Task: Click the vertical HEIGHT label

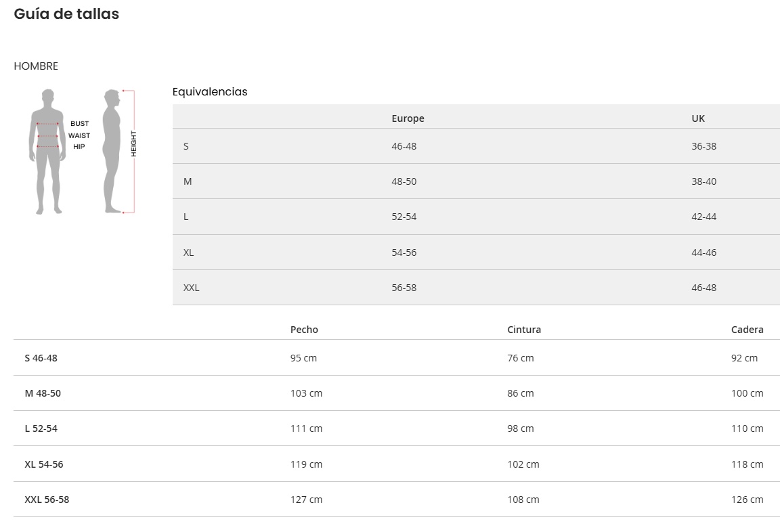Action: click(133, 143)
